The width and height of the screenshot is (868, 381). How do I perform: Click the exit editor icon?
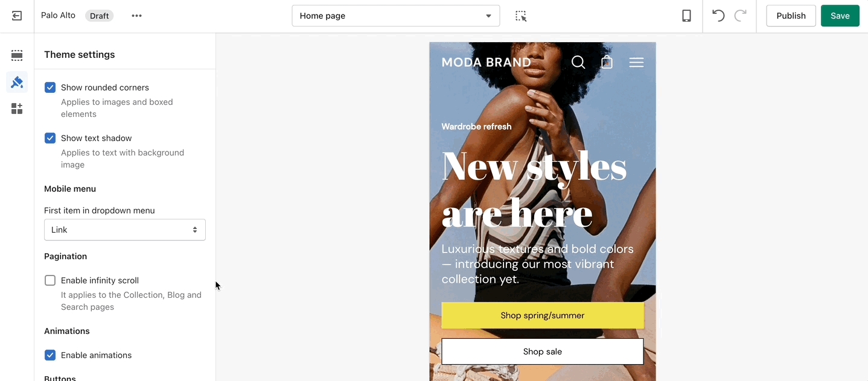pyautogui.click(x=17, y=16)
